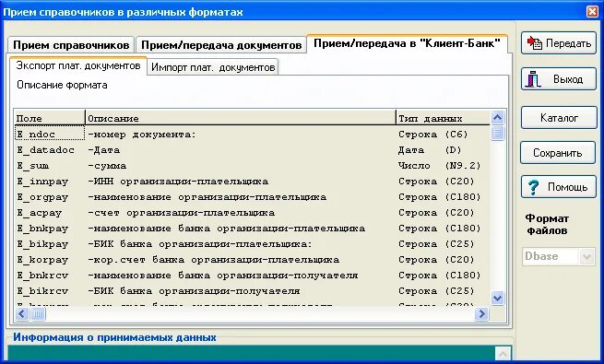Select the E_korpay field cell

coord(50,260)
